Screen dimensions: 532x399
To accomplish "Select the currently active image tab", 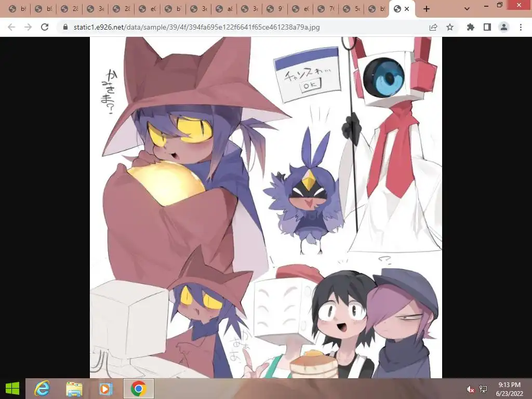I will click(x=397, y=9).
